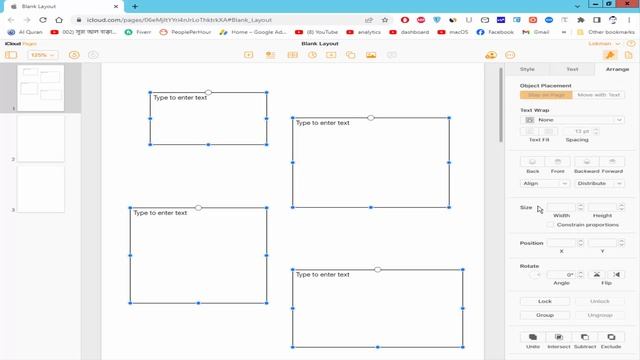This screenshot has width=640, height=360.
Task: Click the Text box toolbar icon
Action: click(331, 55)
